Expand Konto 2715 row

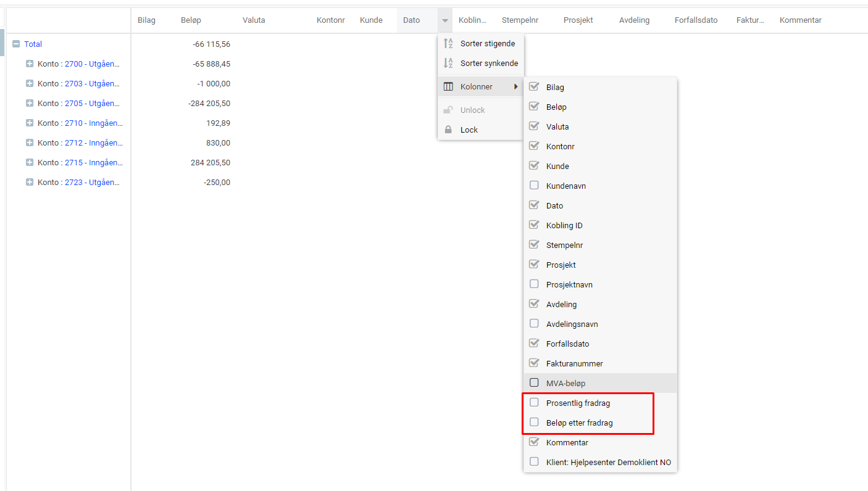[x=30, y=163]
